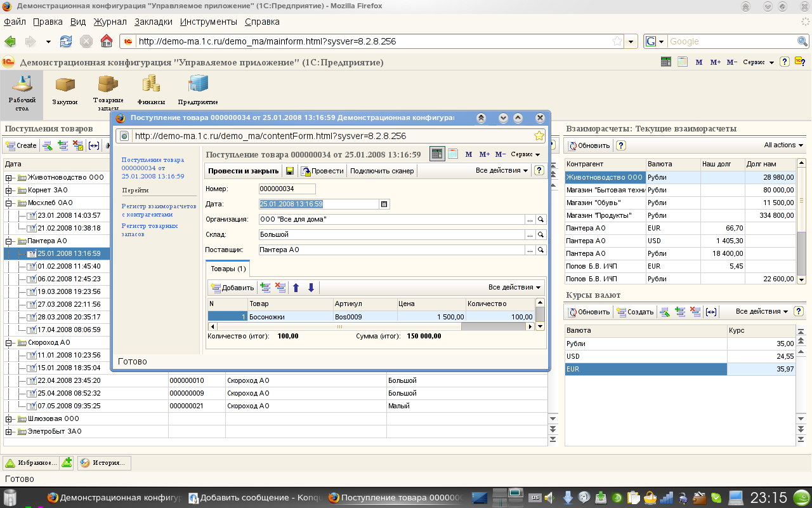812x508 pixels.
Task: Click the 23:15 clock in taskbar
Action: 768,497
